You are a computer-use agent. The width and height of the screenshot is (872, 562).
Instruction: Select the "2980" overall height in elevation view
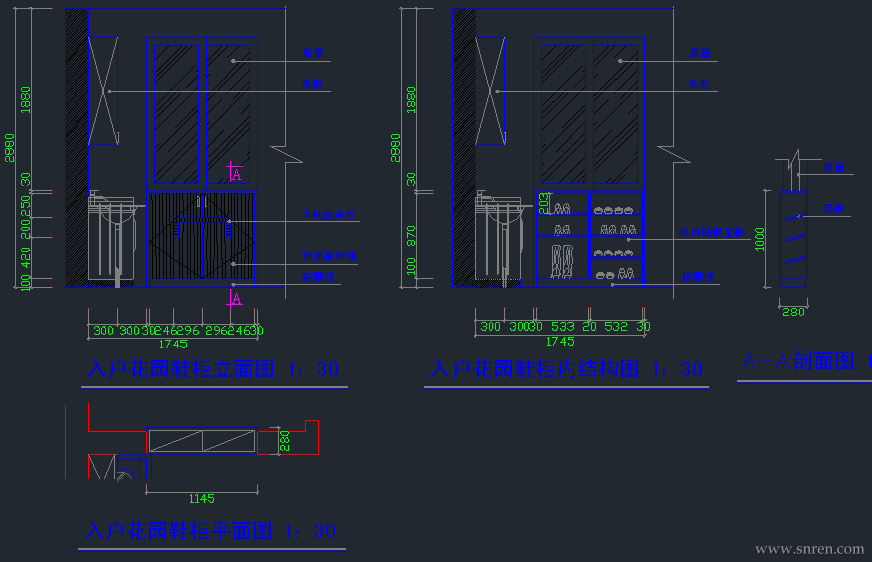[x=9, y=148]
